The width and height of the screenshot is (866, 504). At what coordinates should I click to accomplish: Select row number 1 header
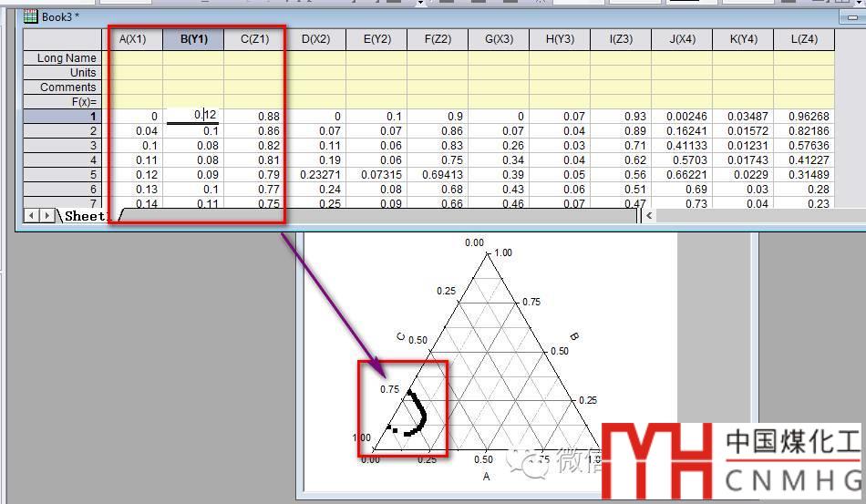click(62, 117)
